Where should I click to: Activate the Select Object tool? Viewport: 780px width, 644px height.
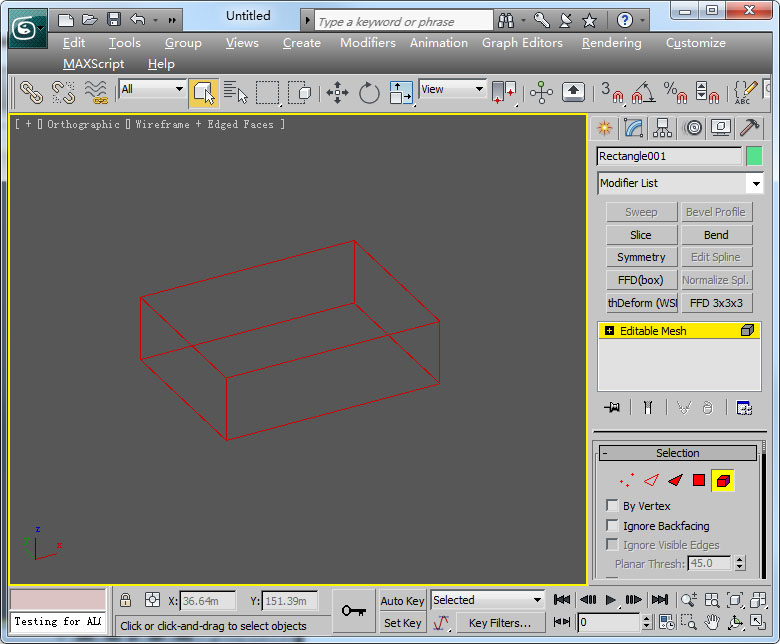click(203, 92)
